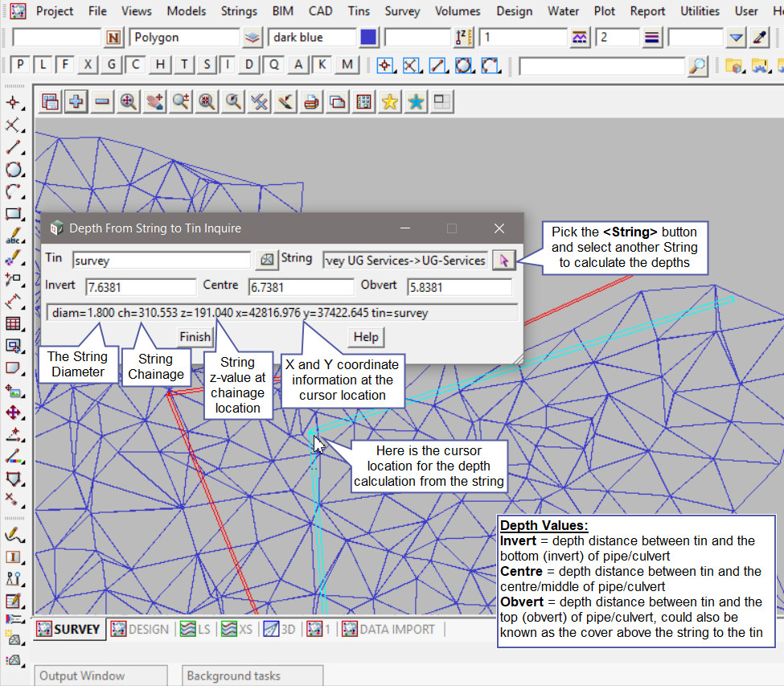Open the Strings menu
This screenshot has height=686, width=784.
click(x=239, y=11)
